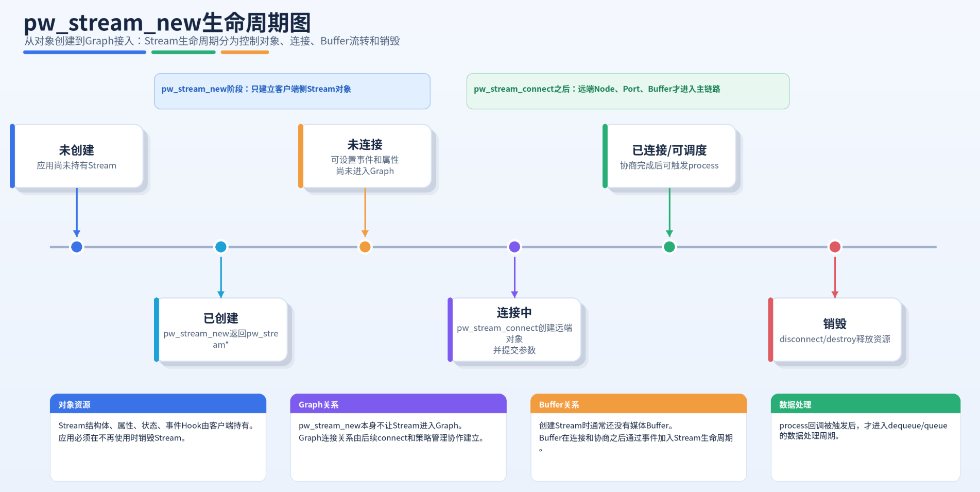Click text 协商完成后可触发process
The image size is (980, 492).
tap(669, 165)
